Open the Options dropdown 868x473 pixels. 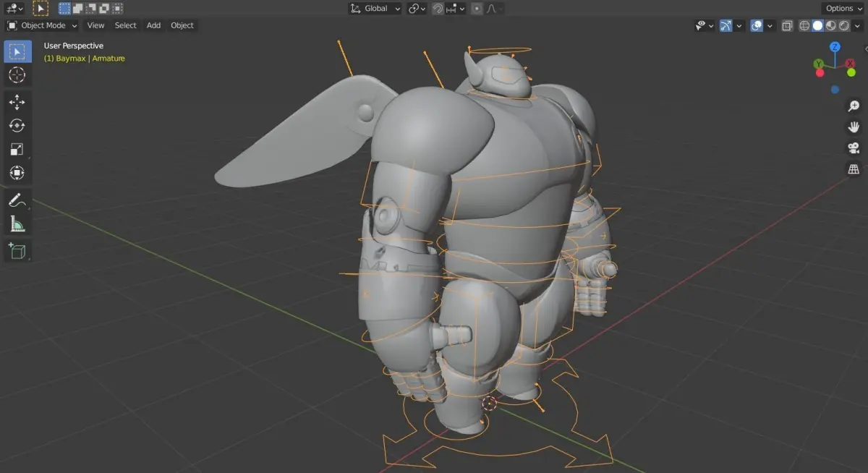(843, 9)
